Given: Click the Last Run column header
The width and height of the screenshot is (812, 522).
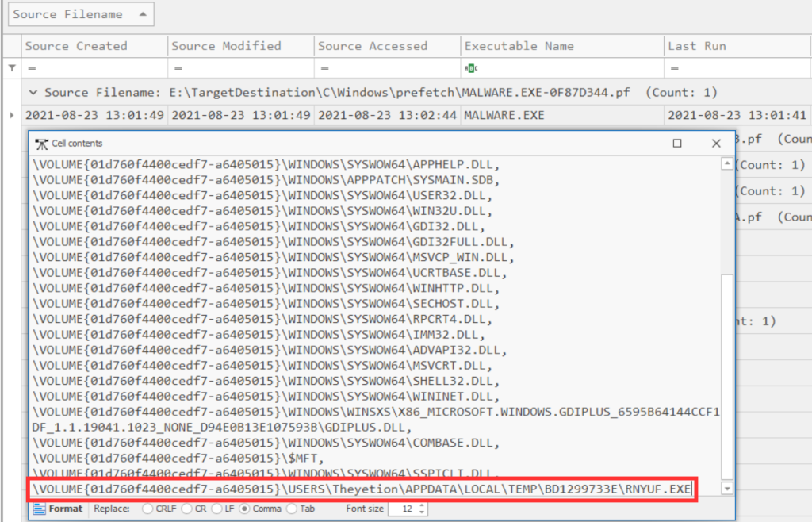Looking at the screenshot, I should coord(737,46).
